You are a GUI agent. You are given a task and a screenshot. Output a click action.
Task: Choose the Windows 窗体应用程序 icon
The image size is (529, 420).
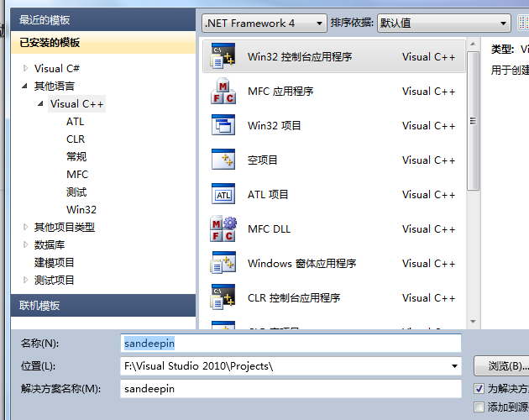(x=223, y=264)
